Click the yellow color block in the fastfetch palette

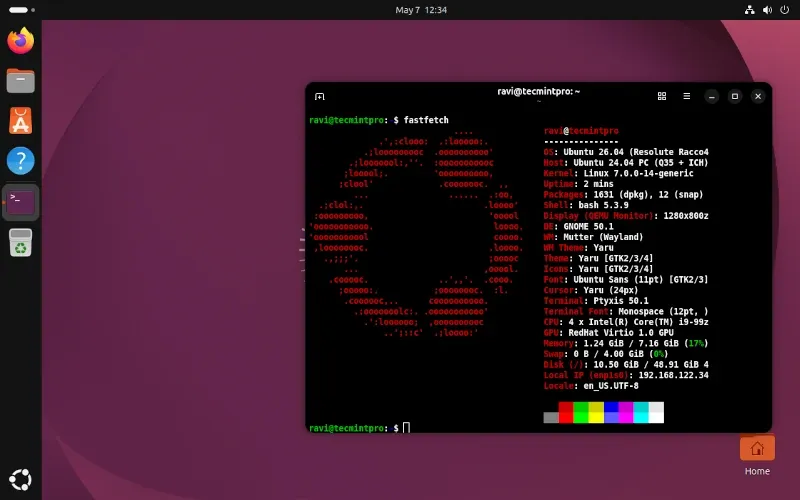click(596, 412)
